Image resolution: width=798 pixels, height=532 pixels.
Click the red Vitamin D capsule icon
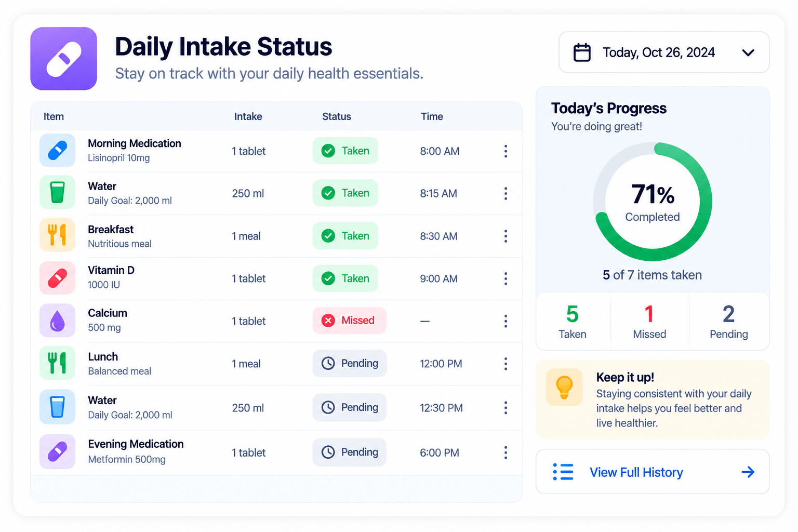(x=57, y=278)
